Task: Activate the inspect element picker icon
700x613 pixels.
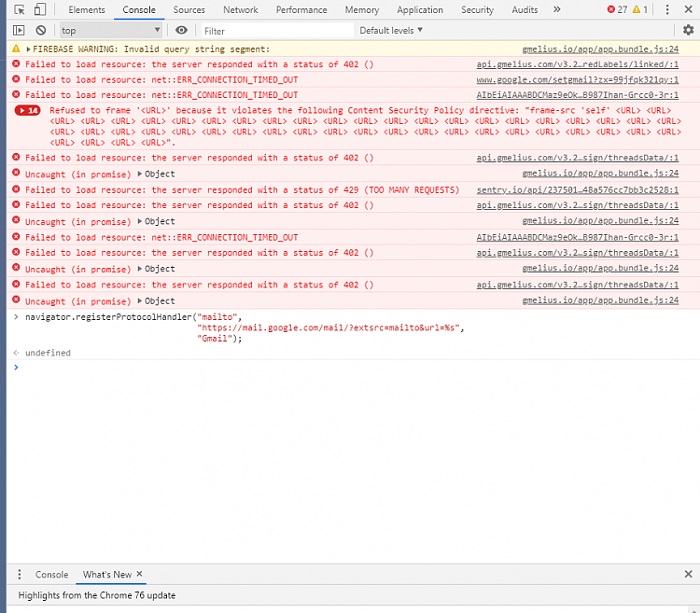Action: (19, 9)
